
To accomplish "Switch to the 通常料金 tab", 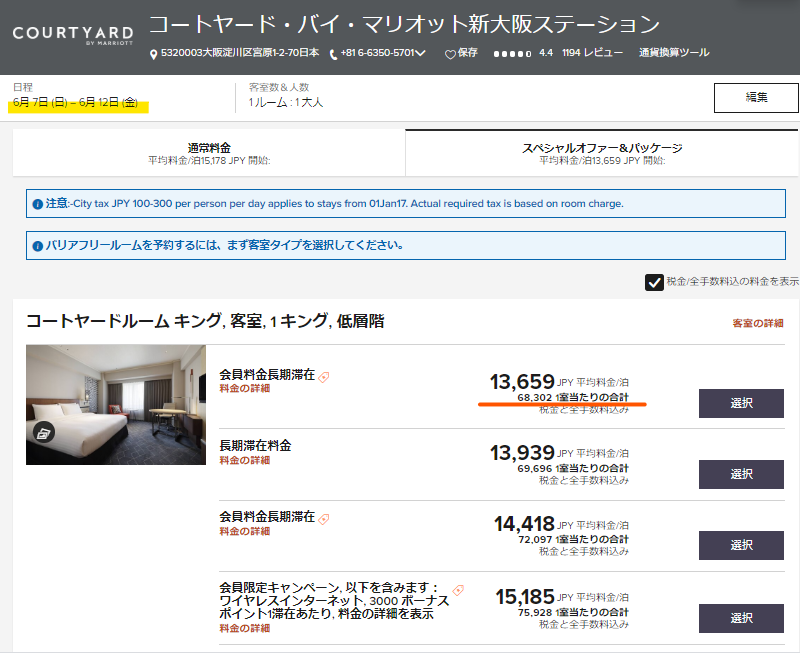I will pos(209,153).
